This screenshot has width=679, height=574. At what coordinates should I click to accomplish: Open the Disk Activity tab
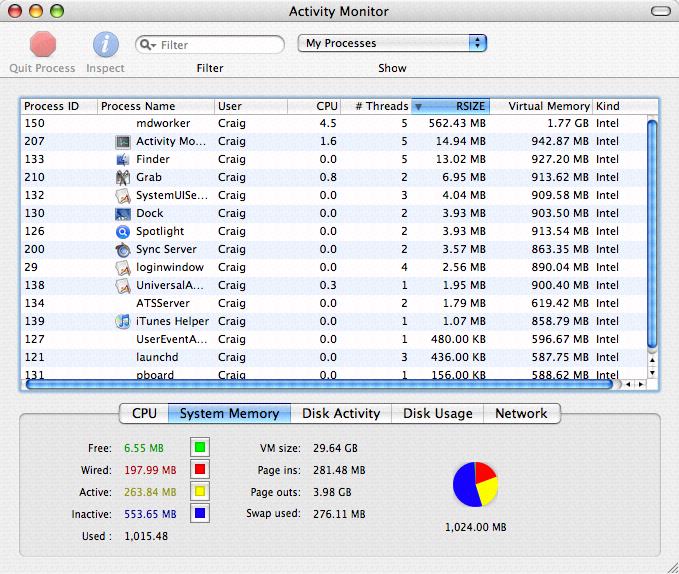341,413
